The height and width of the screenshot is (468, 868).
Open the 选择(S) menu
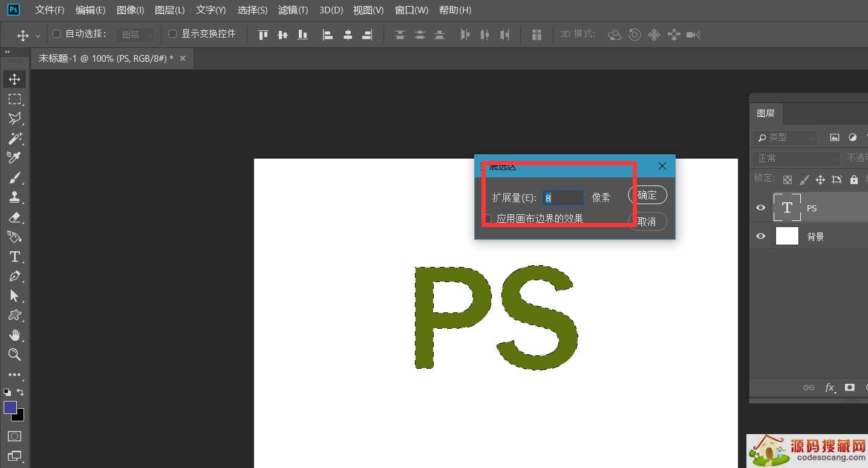[x=252, y=10]
